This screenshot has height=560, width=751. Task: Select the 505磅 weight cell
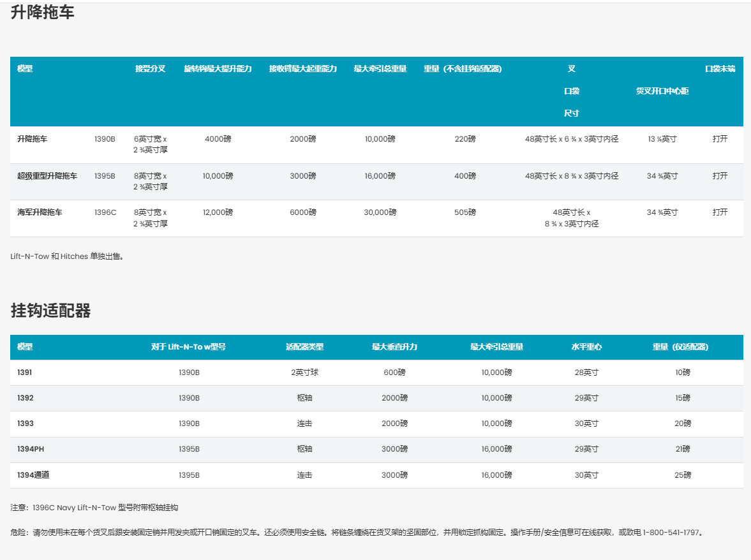pyautogui.click(x=465, y=212)
